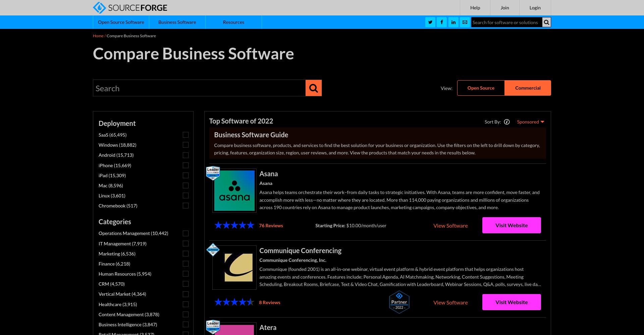The image size is (644, 335).
Task: Check the Finance category filter
Action: 185,264
